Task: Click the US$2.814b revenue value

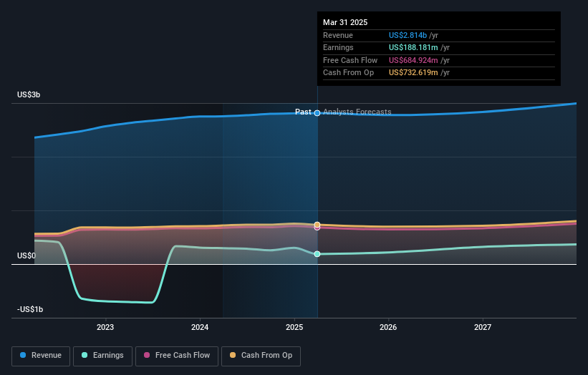Action: [408, 35]
